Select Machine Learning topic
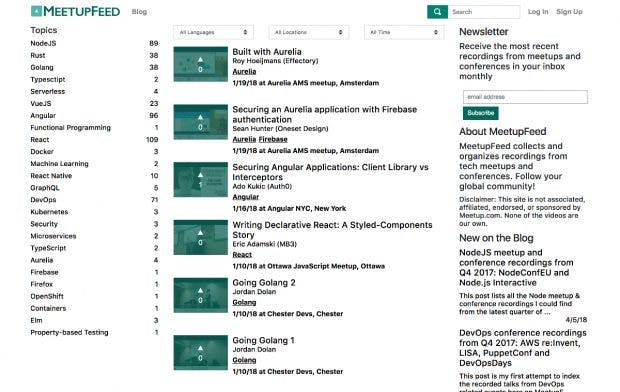The height and width of the screenshot is (392, 620). [59, 164]
